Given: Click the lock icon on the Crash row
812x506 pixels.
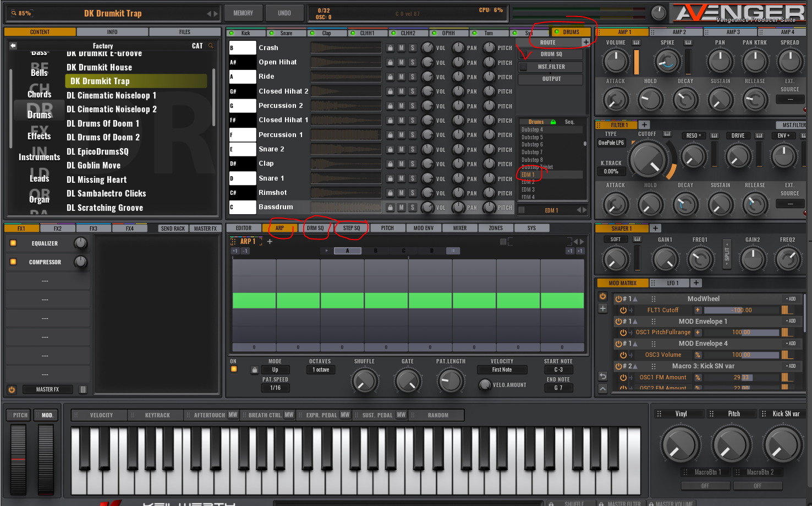Looking at the screenshot, I should 390,48.
